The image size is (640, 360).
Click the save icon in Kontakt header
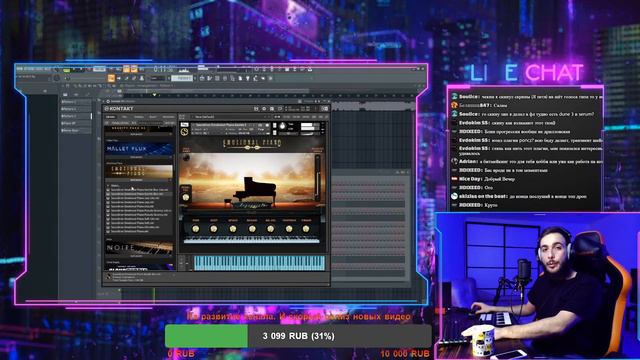[256, 109]
